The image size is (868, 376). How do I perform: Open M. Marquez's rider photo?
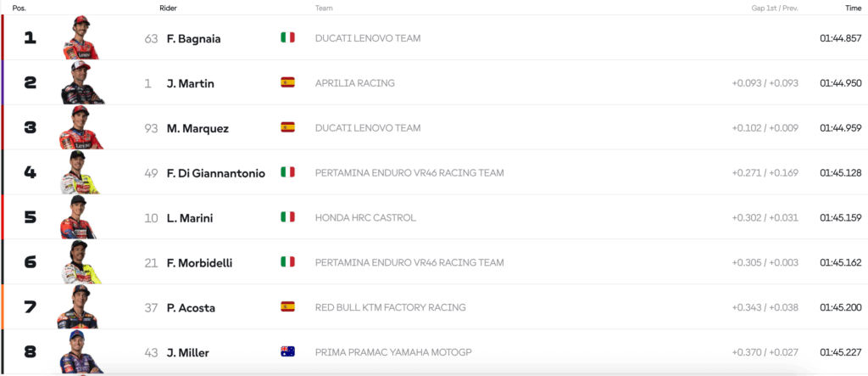point(81,128)
